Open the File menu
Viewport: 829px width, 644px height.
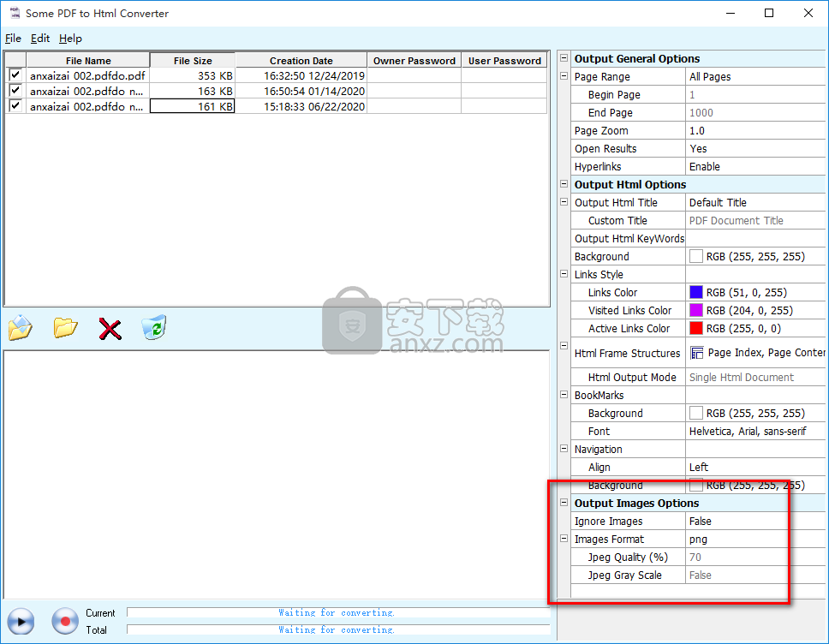[x=13, y=38]
